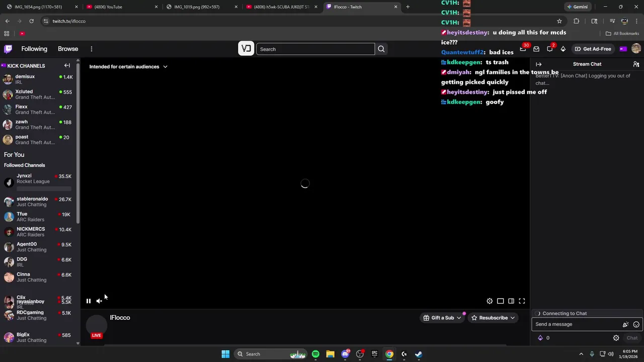The height and width of the screenshot is (362, 644).
Task: Toggle theatre mode on the player
Action: click(x=511, y=301)
